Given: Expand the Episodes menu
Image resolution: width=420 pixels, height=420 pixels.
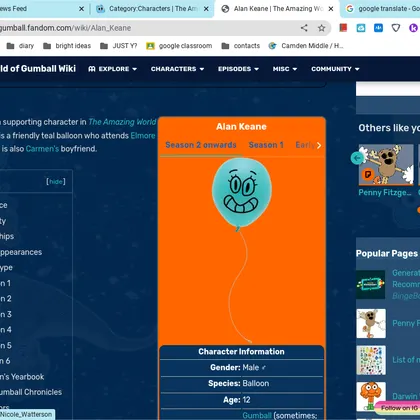Looking at the screenshot, I should (238, 69).
